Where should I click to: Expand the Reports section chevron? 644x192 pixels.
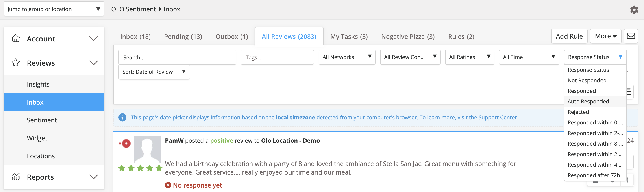[x=94, y=177]
